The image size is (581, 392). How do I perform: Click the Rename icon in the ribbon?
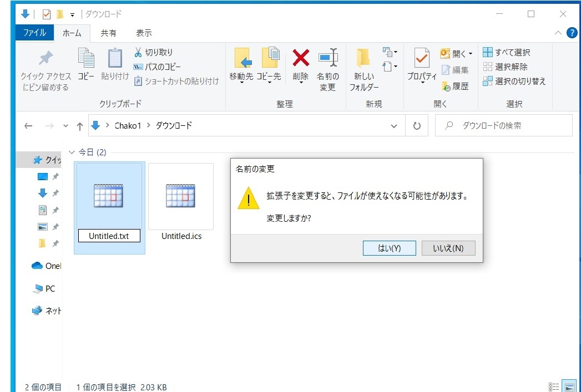pos(327,58)
